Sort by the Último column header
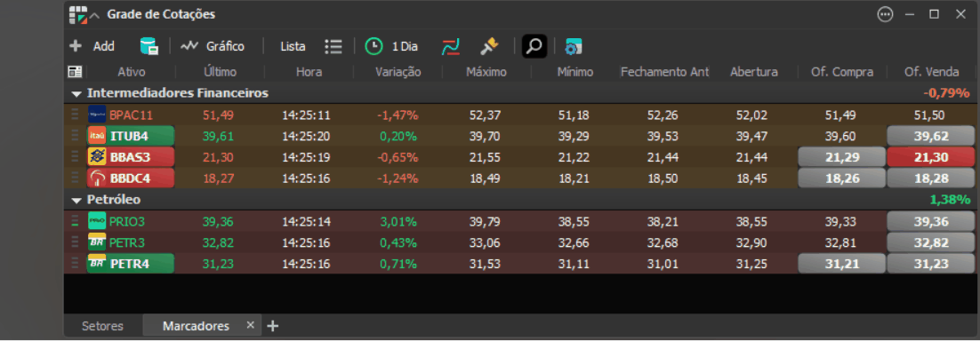980x341 pixels. [220, 72]
